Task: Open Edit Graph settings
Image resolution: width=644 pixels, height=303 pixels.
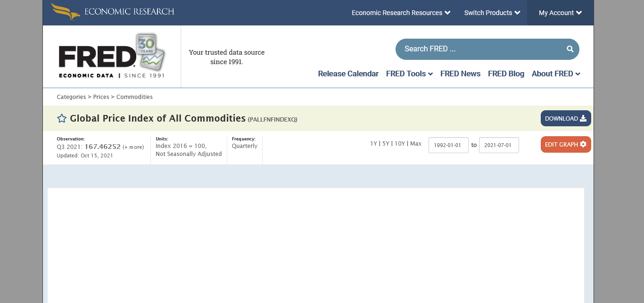Action: [x=565, y=144]
